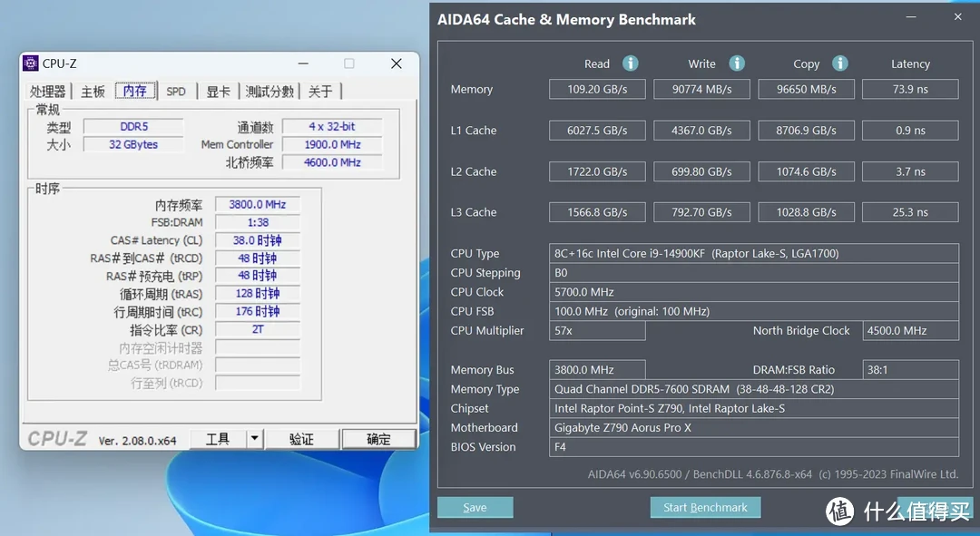Click the L1 Cache latency 0.9 ns
This screenshot has height=536, width=980.
coord(910,131)
